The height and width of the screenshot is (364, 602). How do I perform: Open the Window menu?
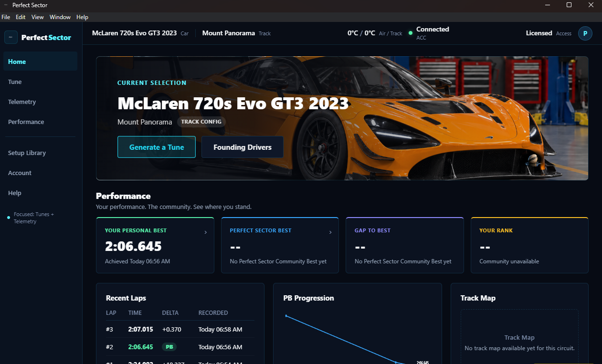(60, 17)
